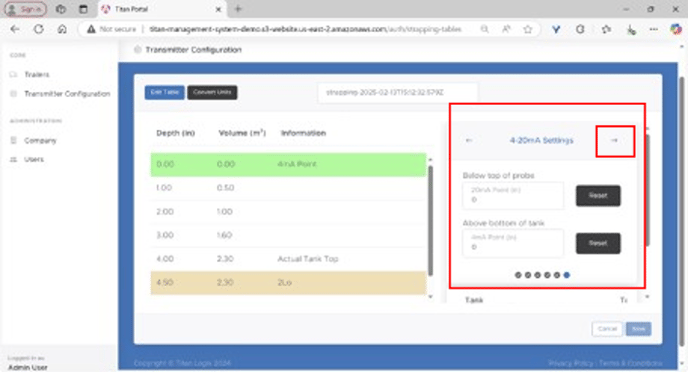The width and height of the screenshot is (688, 372).
Task: Select the 4mA Point row in table
Action: coord(288,165)
